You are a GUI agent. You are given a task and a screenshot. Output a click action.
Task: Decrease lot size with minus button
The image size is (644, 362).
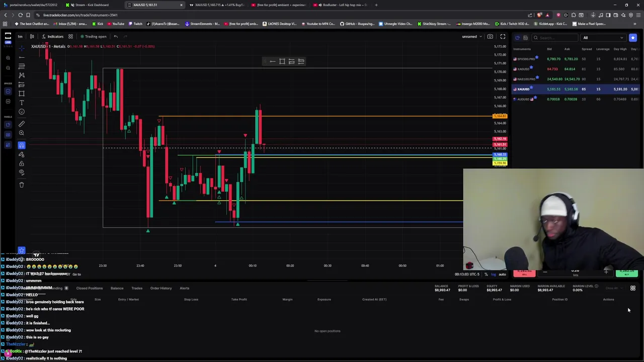click(545, 272)
